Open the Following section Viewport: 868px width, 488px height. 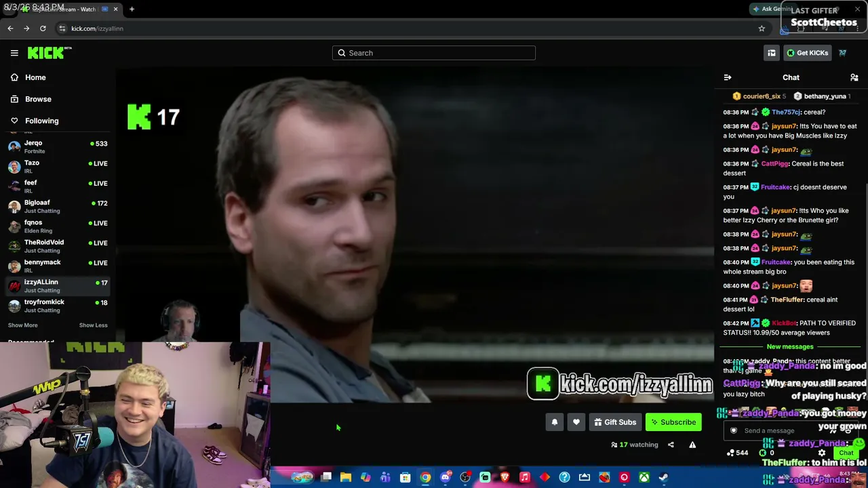point(35,121)
